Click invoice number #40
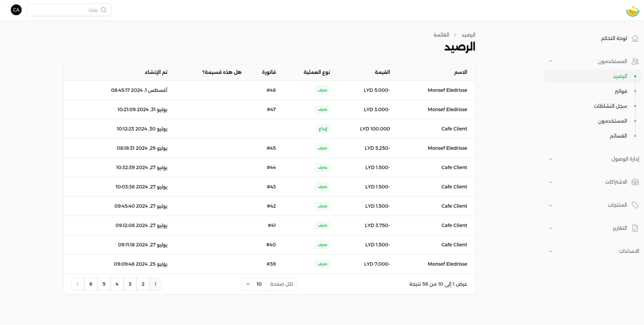This screenshot has height=325, width=644. pyautogui.click(x=271, y=245)
